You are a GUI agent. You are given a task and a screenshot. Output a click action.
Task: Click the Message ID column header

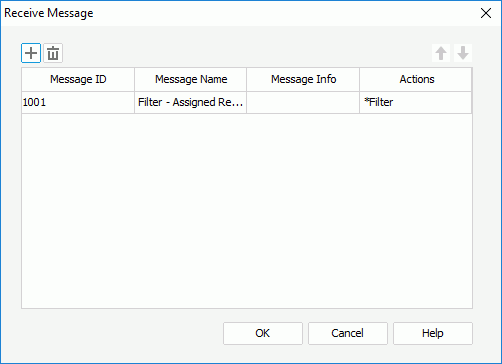click(78, 79)
